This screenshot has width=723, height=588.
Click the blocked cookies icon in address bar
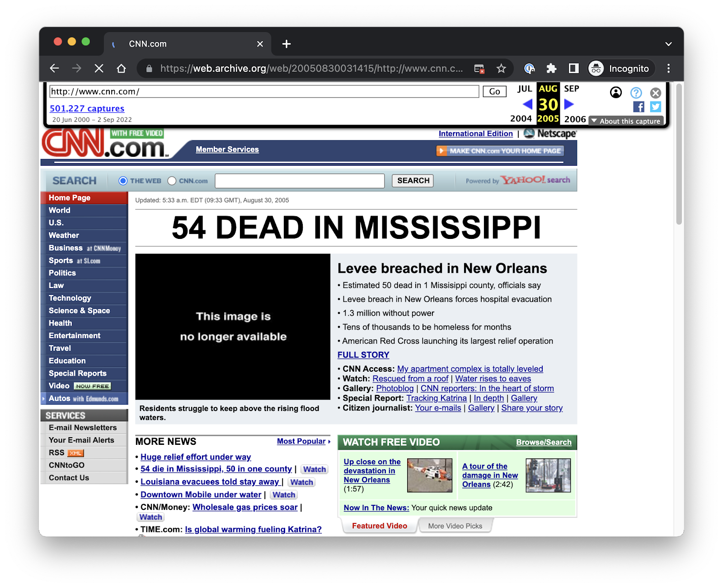[x=479, y=69]
